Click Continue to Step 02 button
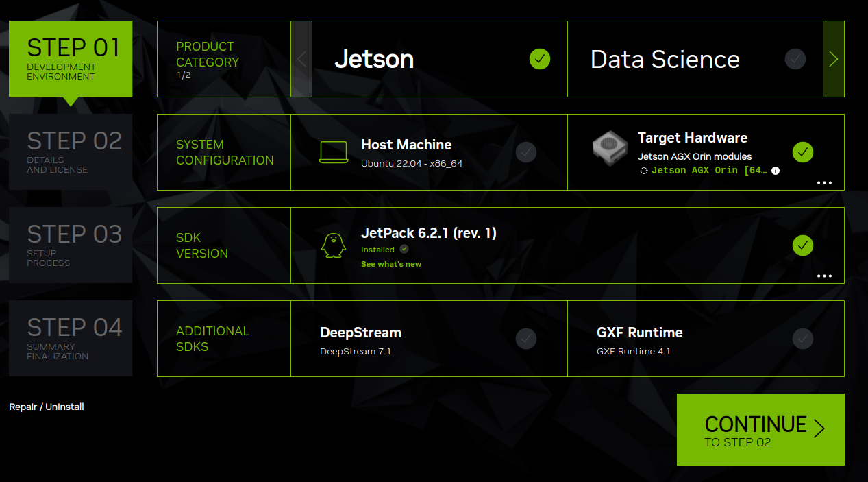The image size is (868, 482). click(x=760, y=429)
